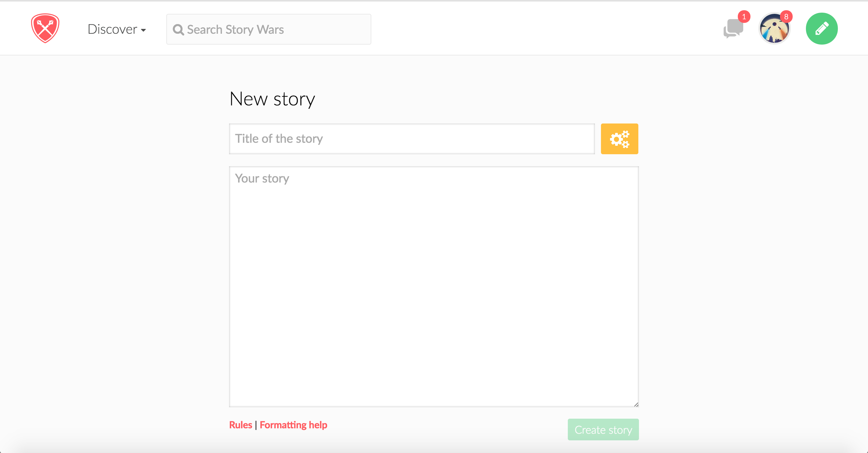Screen dimensions: 868x453
Task: Open story settings with yellow gears button
Action: (x=619, y=139)
